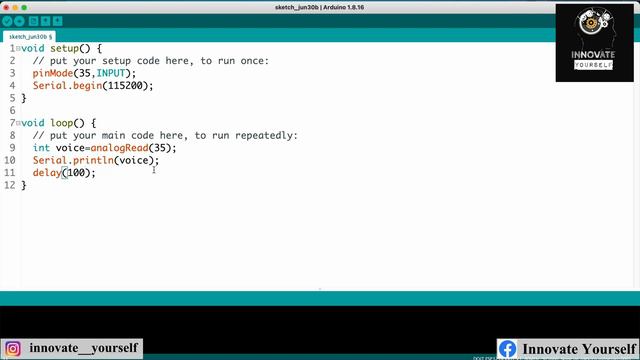640x360 pixels.
Task: Select the sketch_jun30b tab
Action: 29,37
